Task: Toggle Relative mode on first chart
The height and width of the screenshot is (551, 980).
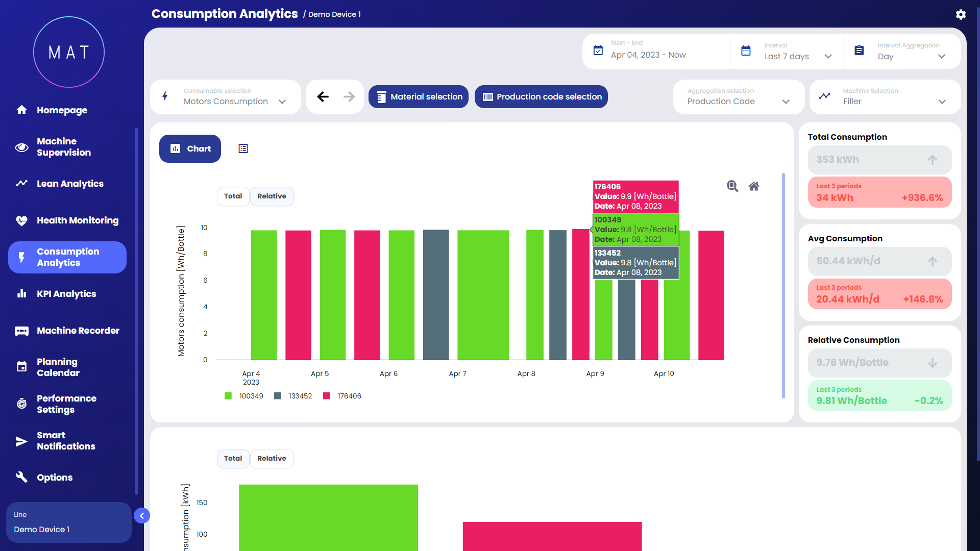Action: (272, 196)
